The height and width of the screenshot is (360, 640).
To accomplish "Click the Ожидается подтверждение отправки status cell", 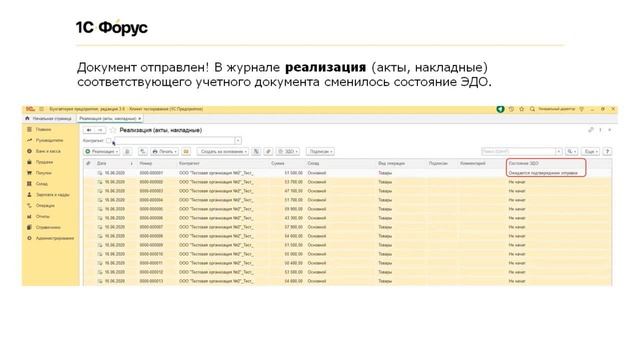I will [x=543, y=173].
